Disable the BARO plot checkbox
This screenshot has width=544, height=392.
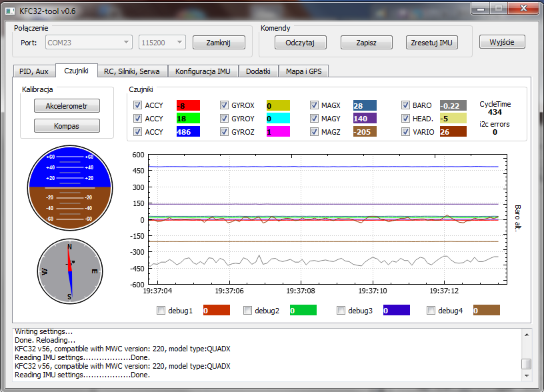click(405, 105)
